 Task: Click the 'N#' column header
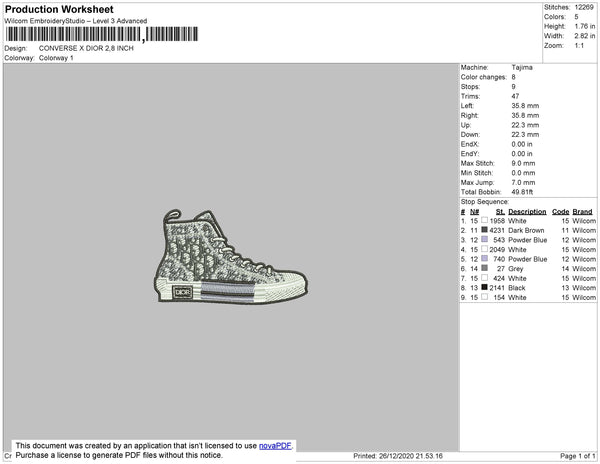pos(474,212)
